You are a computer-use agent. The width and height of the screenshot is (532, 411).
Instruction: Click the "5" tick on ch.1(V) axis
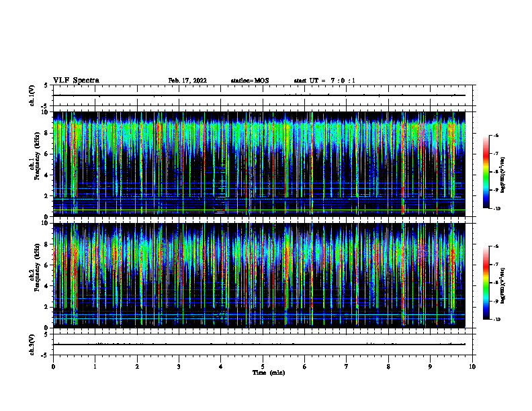(46, 85)
